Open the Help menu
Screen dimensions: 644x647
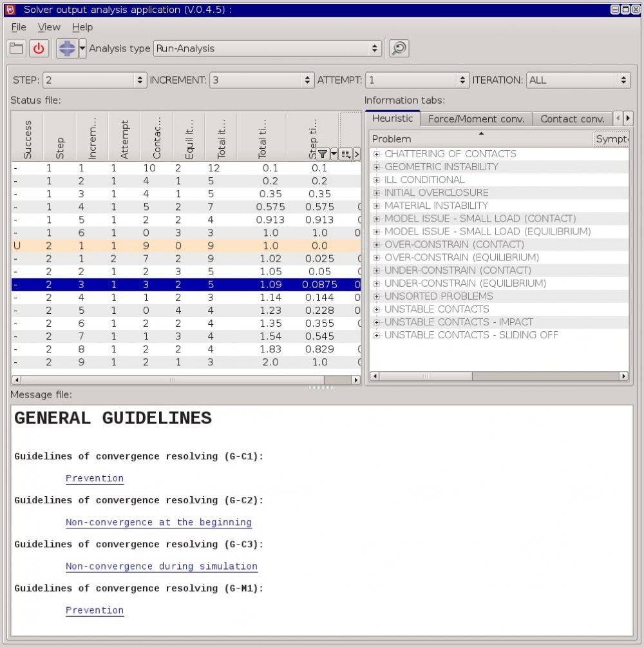coord(82,27)
